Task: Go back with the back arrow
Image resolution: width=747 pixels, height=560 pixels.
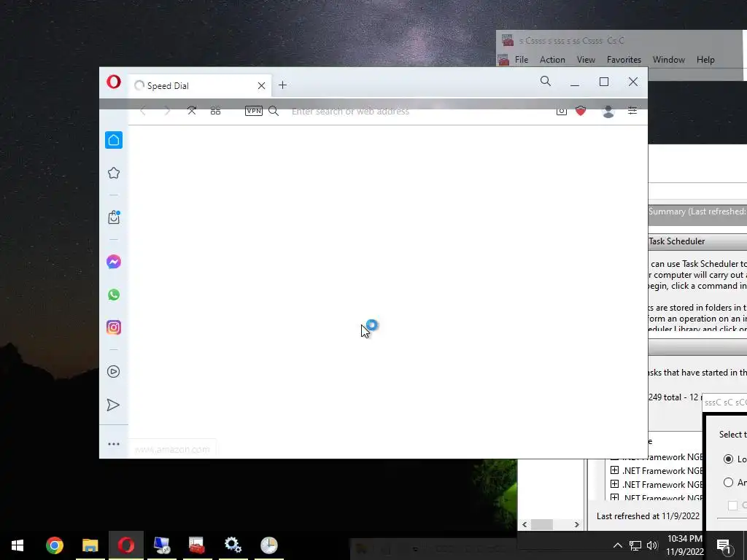Action: (x=143, y=111)
